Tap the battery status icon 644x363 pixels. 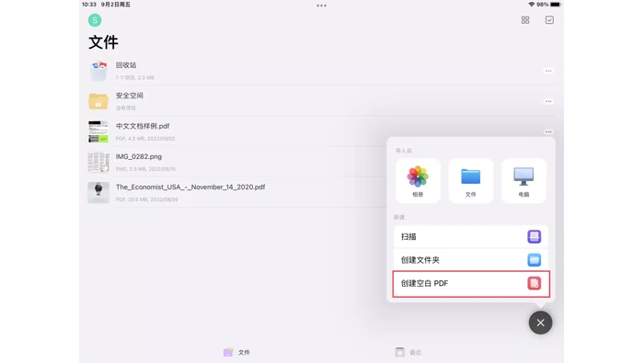tap(556, 5)
